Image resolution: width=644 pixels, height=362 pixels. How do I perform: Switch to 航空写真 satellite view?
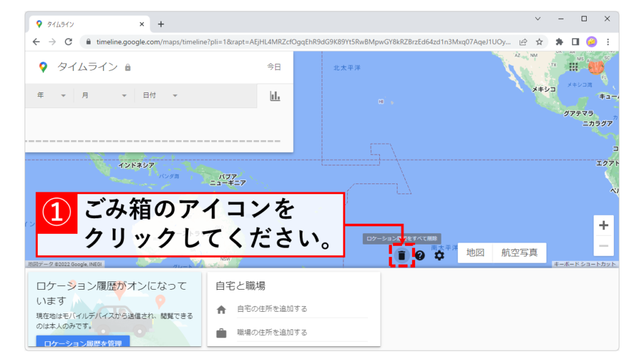click(x=519, y=253)
